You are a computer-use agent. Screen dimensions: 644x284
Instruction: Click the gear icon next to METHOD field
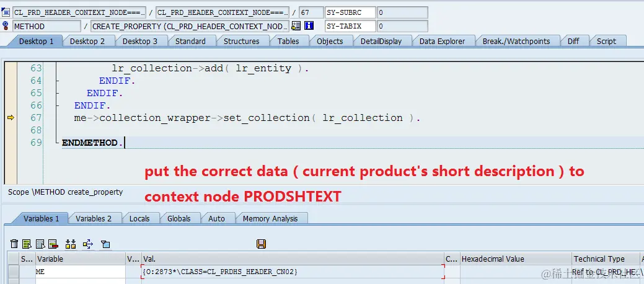coord(6,26)
